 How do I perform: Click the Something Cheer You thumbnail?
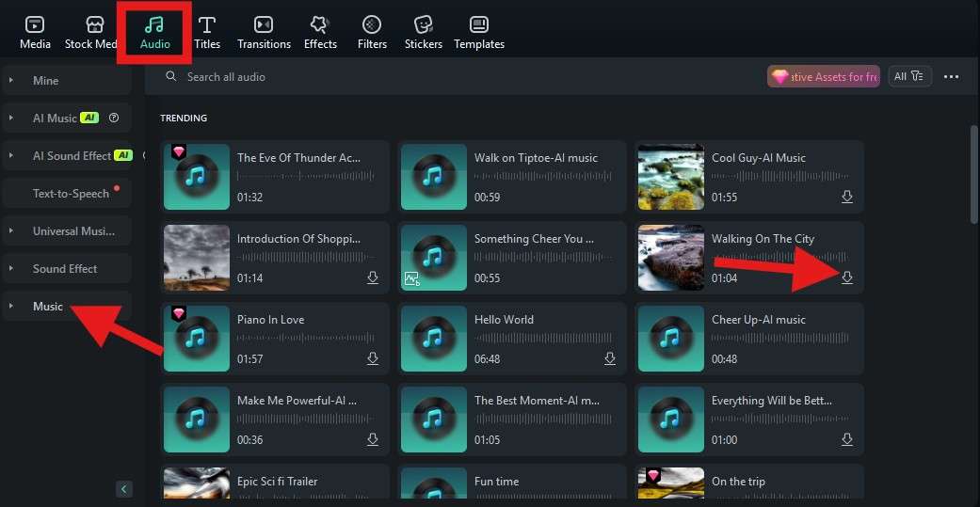(434, 258)
